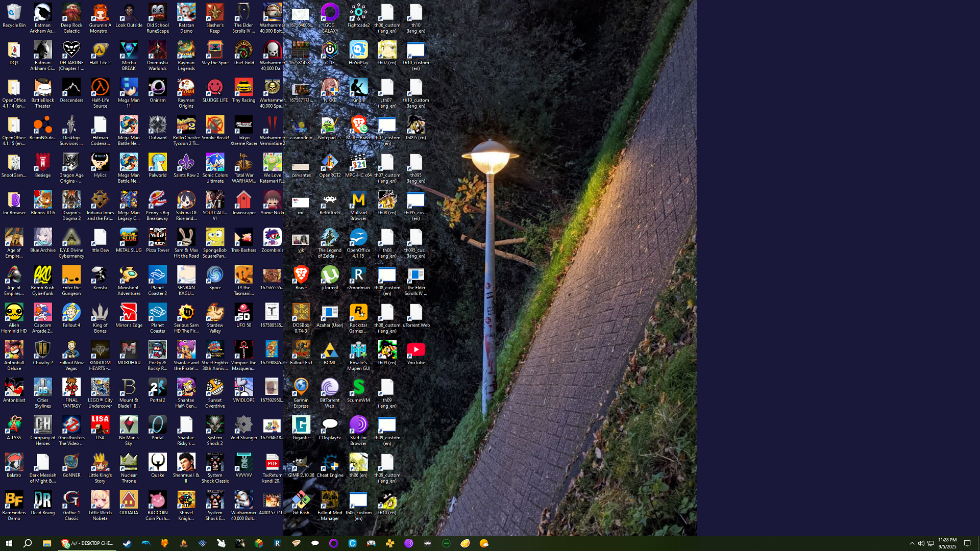Open the clock and date flyout
Image resolution: width=980 pixels, height=551 pixels.
(x=947, y=543)
